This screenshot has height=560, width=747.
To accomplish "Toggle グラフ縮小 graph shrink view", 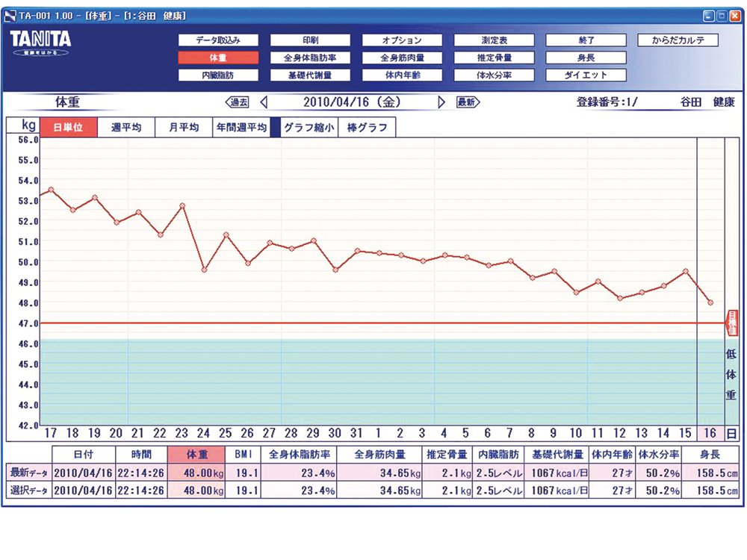I will (309, 128).
